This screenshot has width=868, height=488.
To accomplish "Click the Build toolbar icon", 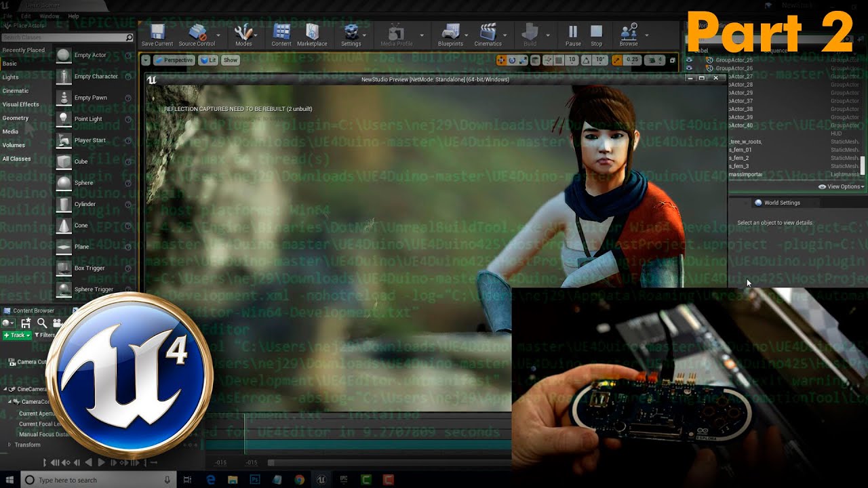I will pyautogui.click(x=530, y=35).
